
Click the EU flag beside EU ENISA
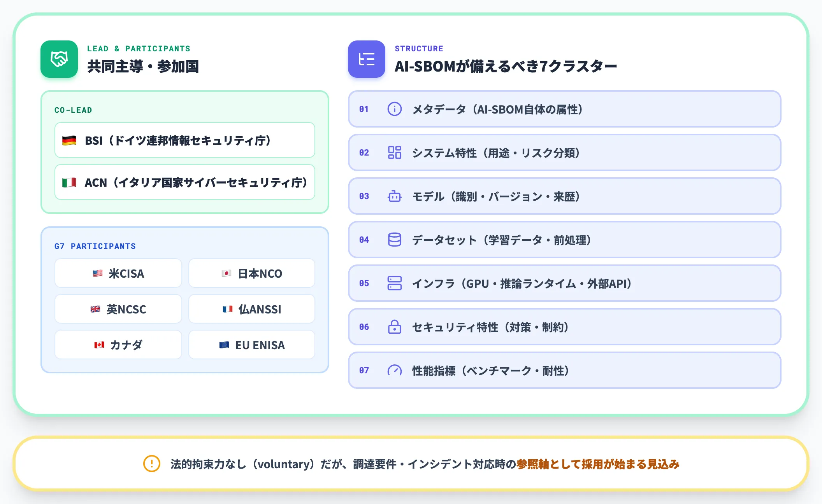(224, 345)
